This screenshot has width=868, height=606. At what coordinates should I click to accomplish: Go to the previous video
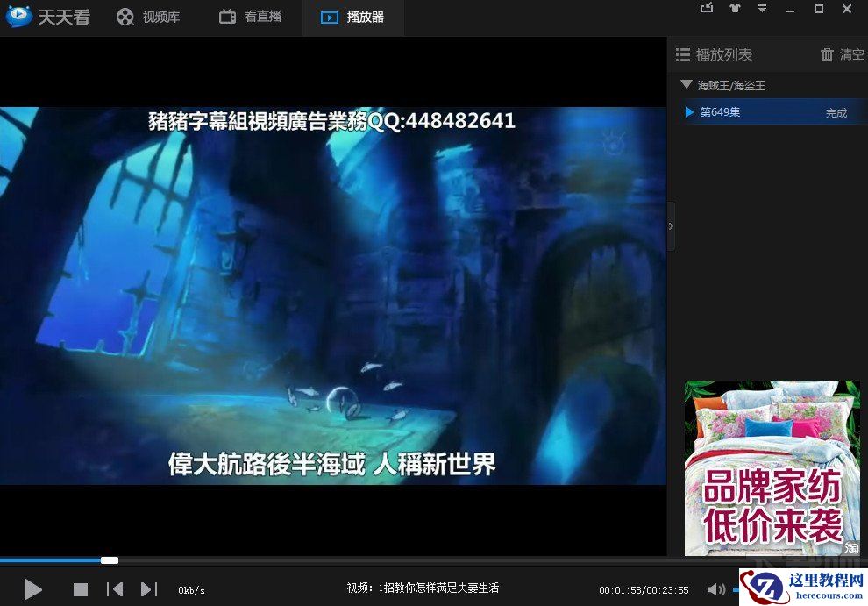click(115, 589)
